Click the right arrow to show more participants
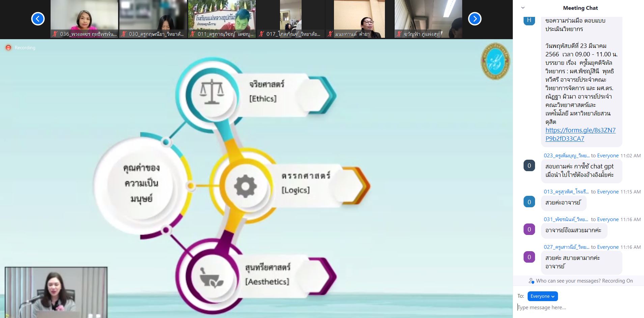This screenshot has width=644, height=318. point(474,19)
